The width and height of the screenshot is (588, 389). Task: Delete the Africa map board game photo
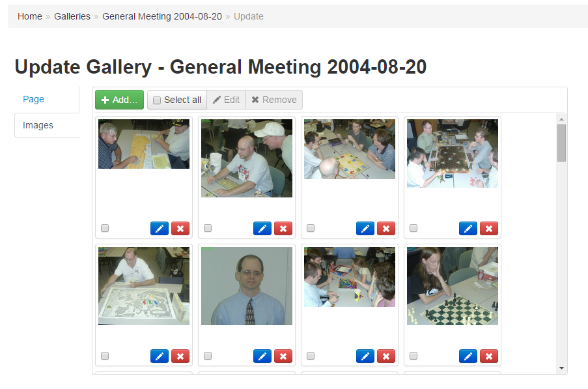pos(180,229)
